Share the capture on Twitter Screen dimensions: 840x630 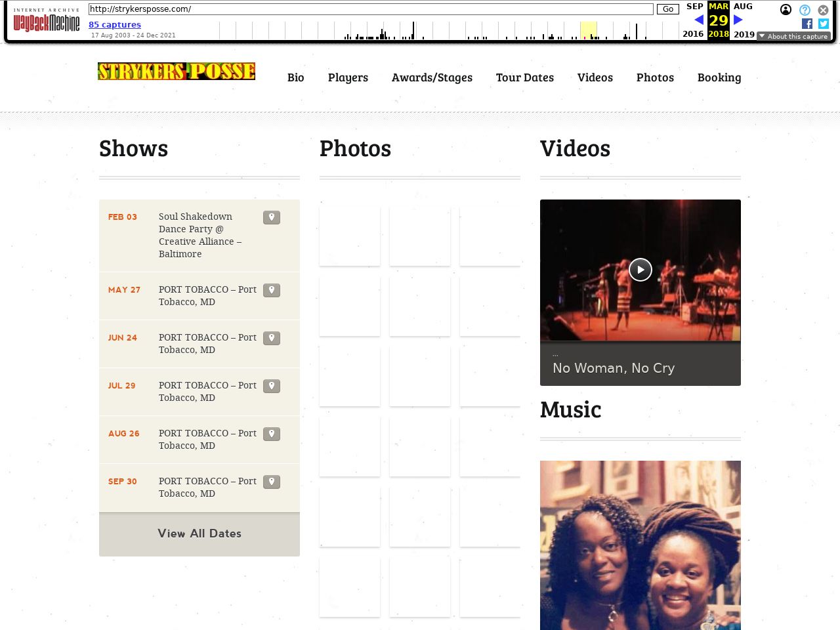point(824,24)
